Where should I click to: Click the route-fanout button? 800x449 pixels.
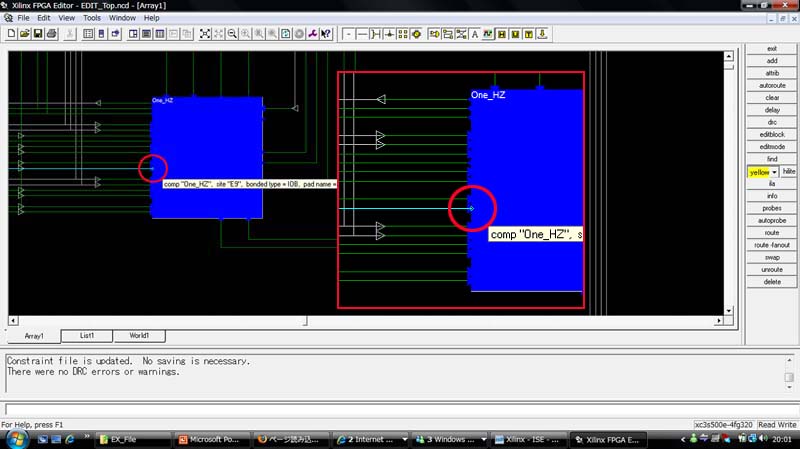pyautogui.click(x=772, y=245)
